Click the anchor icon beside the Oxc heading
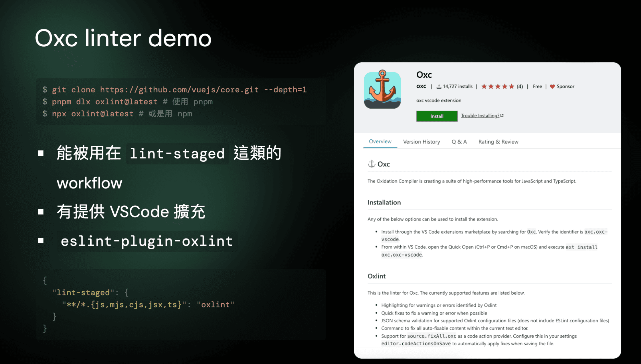Viewport: 641px width, 364px height. click(x=372, y=164)
